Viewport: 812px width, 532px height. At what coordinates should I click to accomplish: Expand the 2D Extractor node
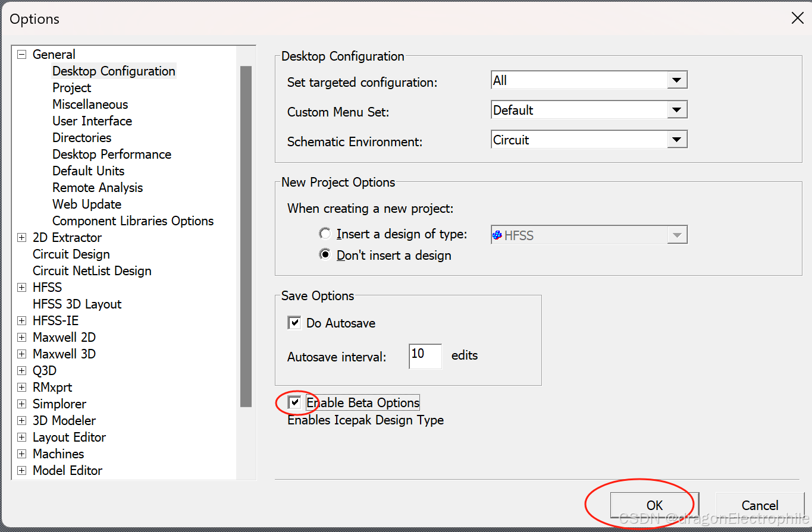[x=22, y=238]
